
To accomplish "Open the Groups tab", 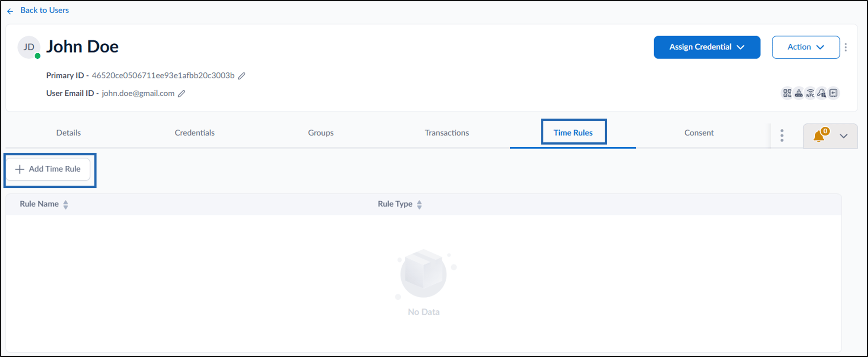I will tap(321, 133).
